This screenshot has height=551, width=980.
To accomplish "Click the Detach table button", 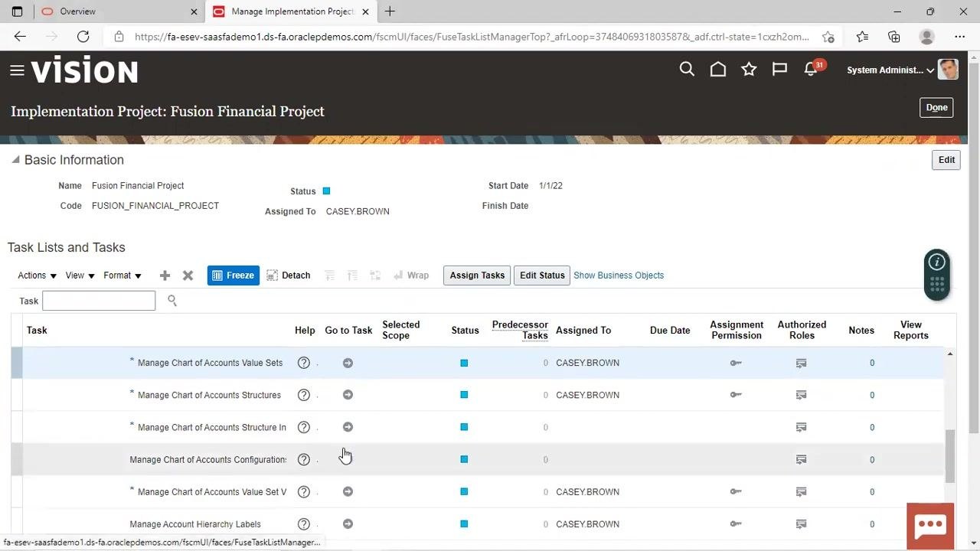I will coord(288,275).
